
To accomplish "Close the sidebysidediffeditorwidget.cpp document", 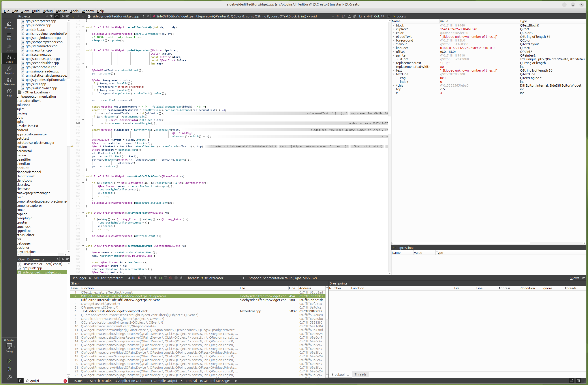I will (148, 16).
